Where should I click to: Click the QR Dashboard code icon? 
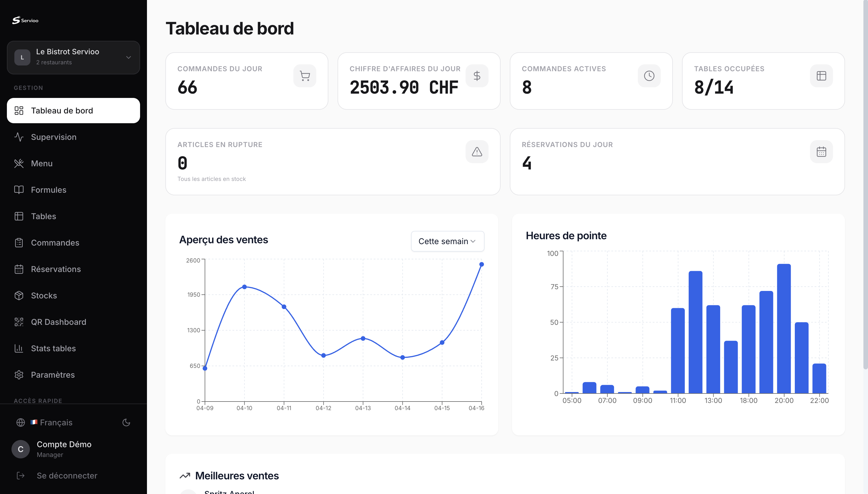click(19, 322)
